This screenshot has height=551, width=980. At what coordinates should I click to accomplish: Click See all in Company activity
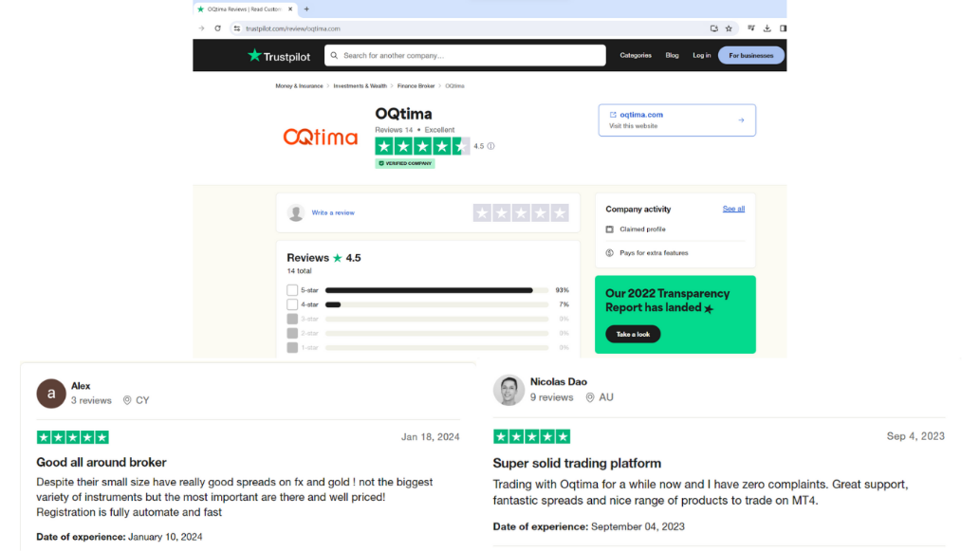point(733,209)
